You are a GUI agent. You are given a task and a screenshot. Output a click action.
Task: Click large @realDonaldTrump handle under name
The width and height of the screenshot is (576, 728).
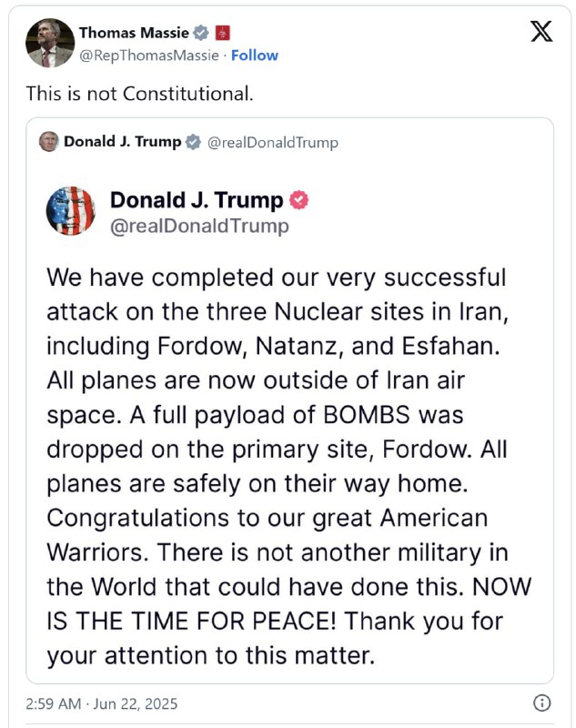(199, 226)
